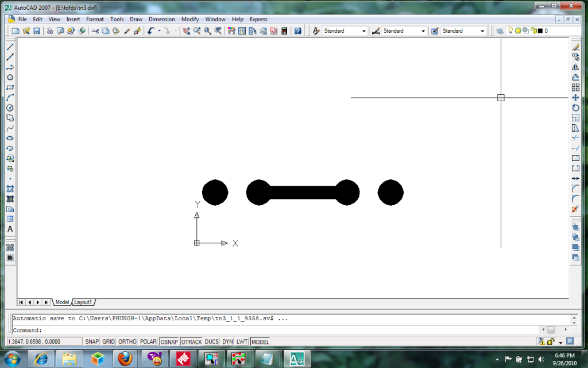Click the Rotate tool in Modify toolbar
The height and width of the screenshot is (368, 588).
tap(575, 108)
